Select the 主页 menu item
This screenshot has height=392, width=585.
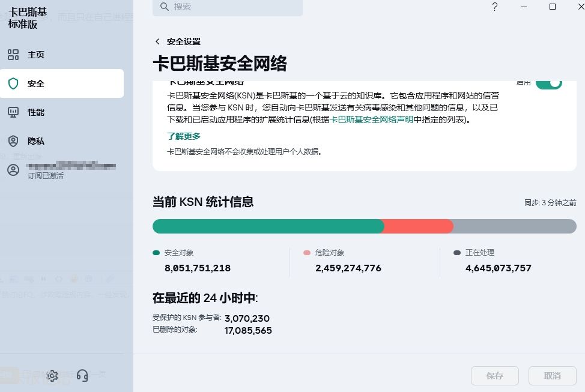click(x=36, y=55)
